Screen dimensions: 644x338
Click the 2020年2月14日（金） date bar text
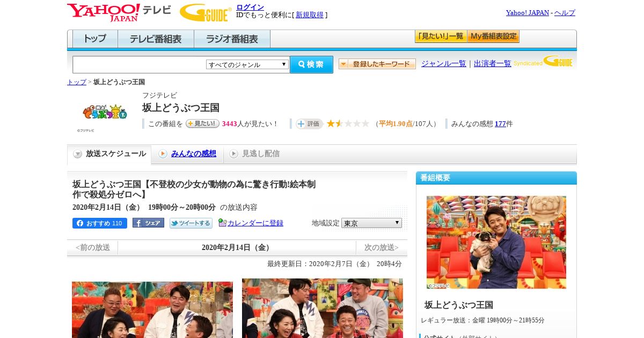coord(237,247)
